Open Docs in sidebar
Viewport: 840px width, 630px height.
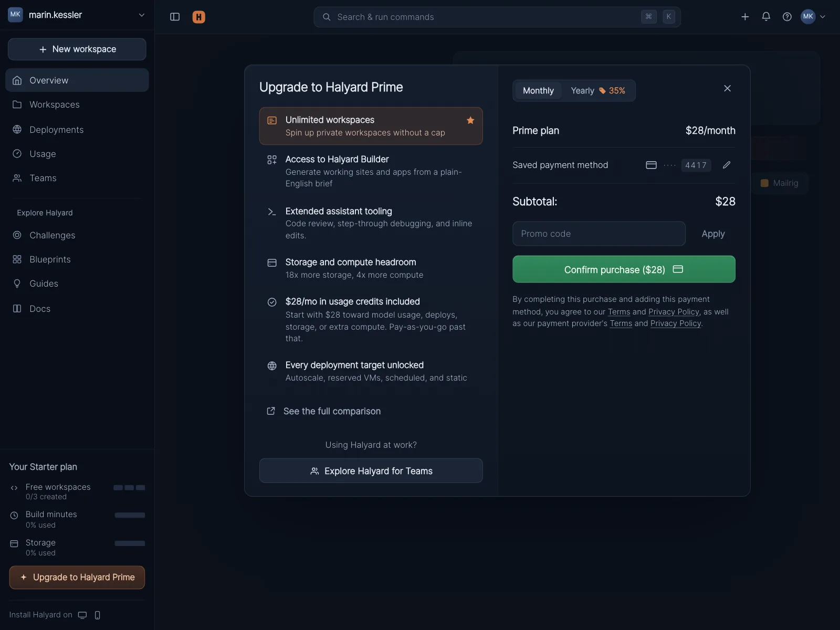tap(77, 309)
